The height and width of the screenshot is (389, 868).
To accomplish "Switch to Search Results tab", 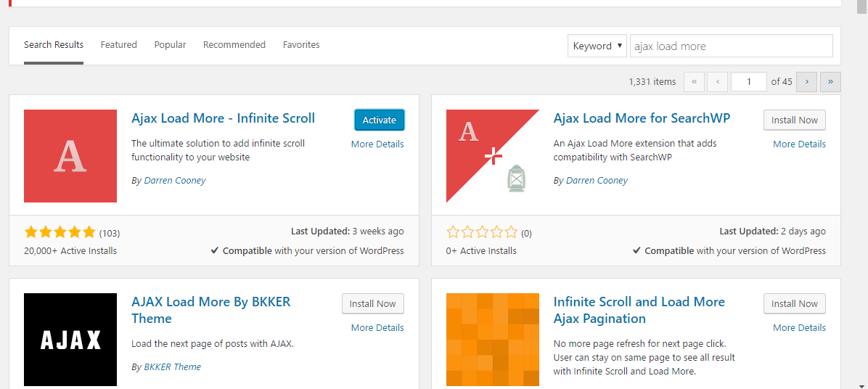I will point(54,45).
